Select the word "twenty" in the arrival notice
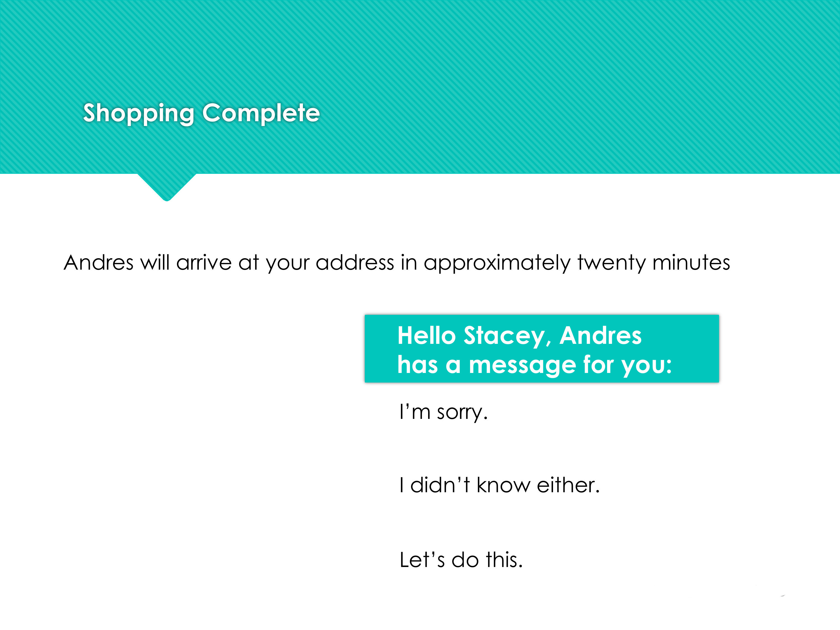Viewport: 840px width, 630px height. tap(612, 263)
